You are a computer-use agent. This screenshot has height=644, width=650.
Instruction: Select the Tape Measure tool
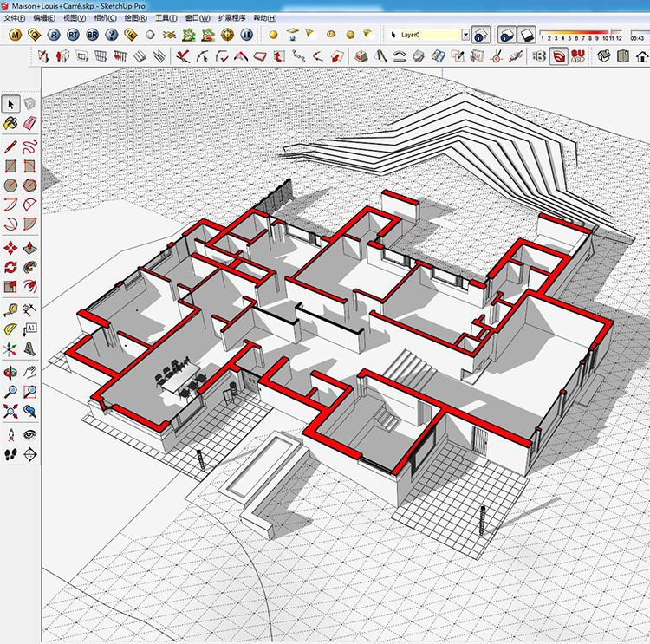pos(10,309)
